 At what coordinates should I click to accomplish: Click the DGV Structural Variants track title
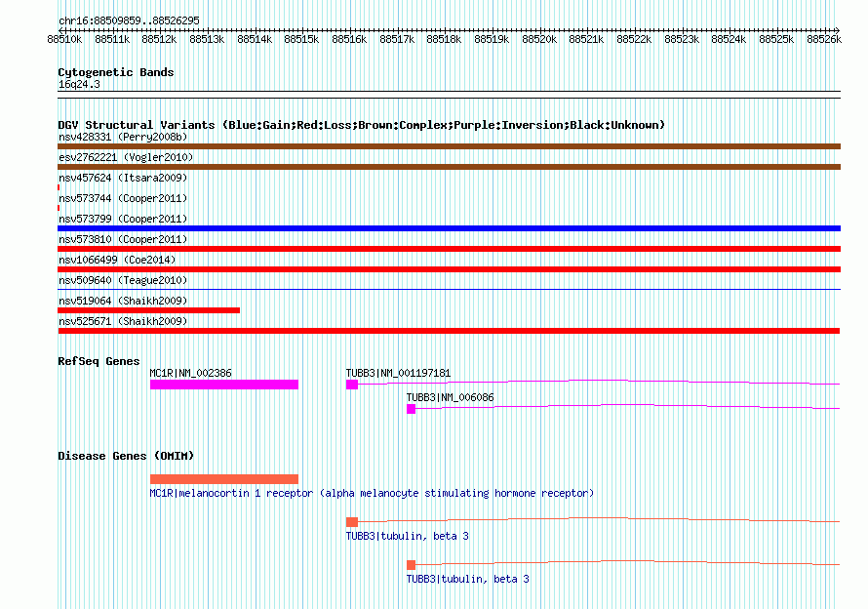click(x=362, y=125)
